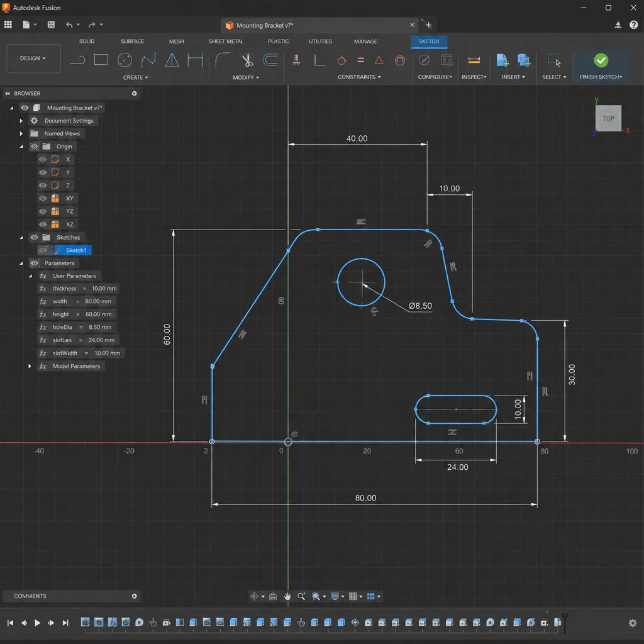Toggle visibility of the Sketches folder
The image size is (644, 644).
(34, 237)
